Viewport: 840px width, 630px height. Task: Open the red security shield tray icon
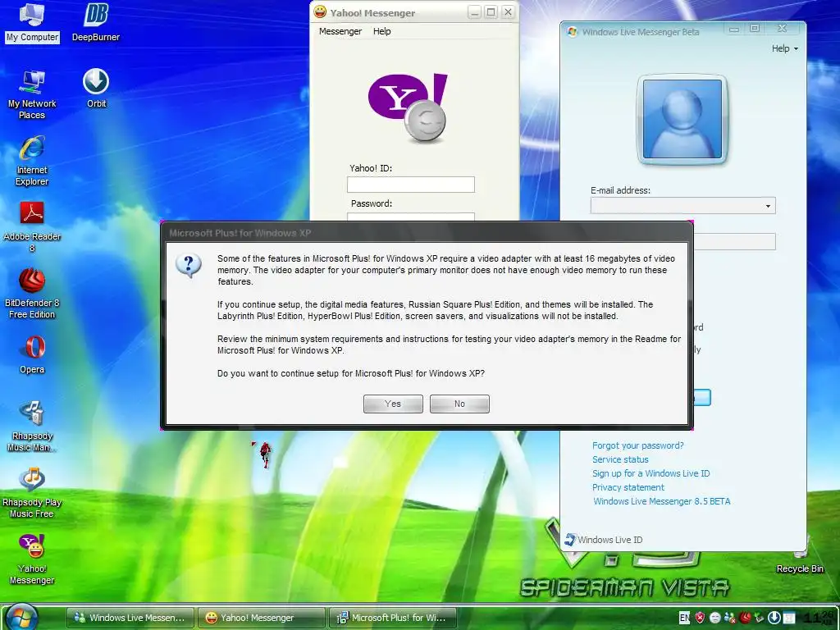point(700,618)
